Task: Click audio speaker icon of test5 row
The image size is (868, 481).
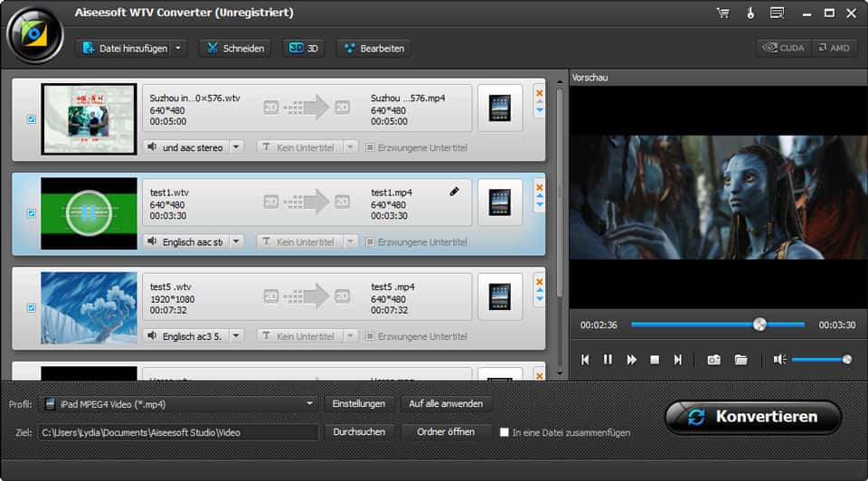Action: click(152, 336)
